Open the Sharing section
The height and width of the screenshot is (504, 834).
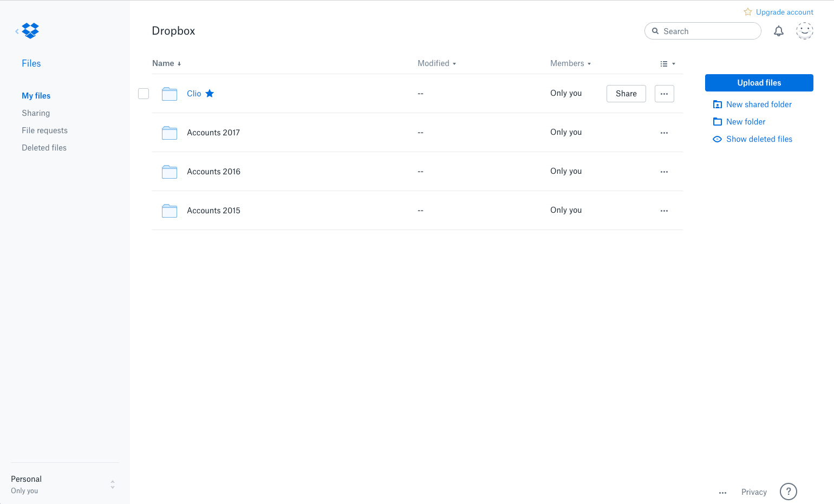pos(36,113)
